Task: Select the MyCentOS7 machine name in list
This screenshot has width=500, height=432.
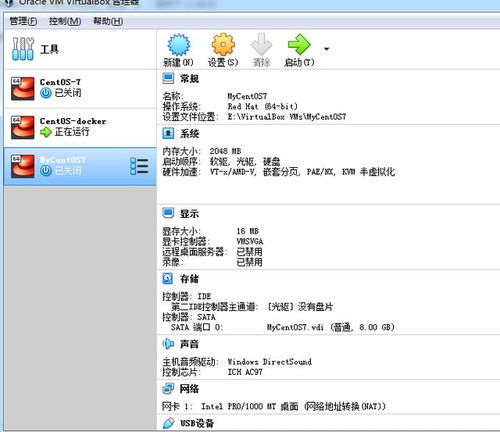Action: pos(63,160)
